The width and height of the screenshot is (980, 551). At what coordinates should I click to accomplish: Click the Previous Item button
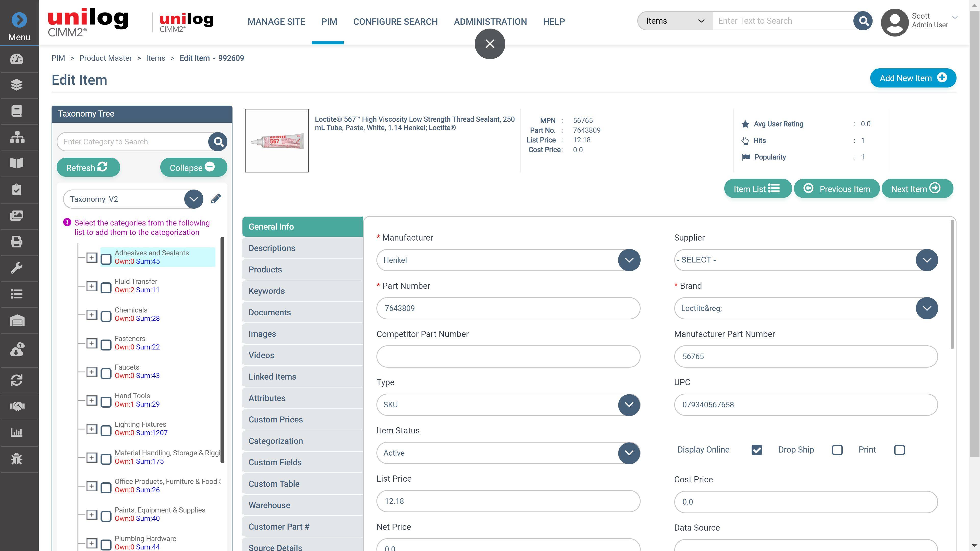point(837,189)
